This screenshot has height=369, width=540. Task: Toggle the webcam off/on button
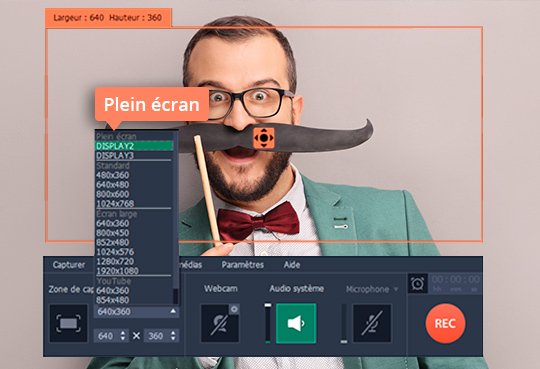click(x=220, y=323)
